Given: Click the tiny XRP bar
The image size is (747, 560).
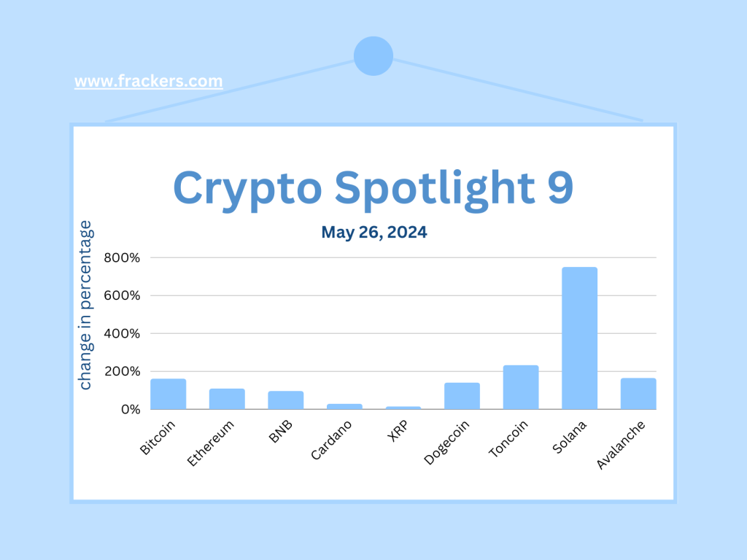Looking at the screenshot, I should [x=403, y=408].
